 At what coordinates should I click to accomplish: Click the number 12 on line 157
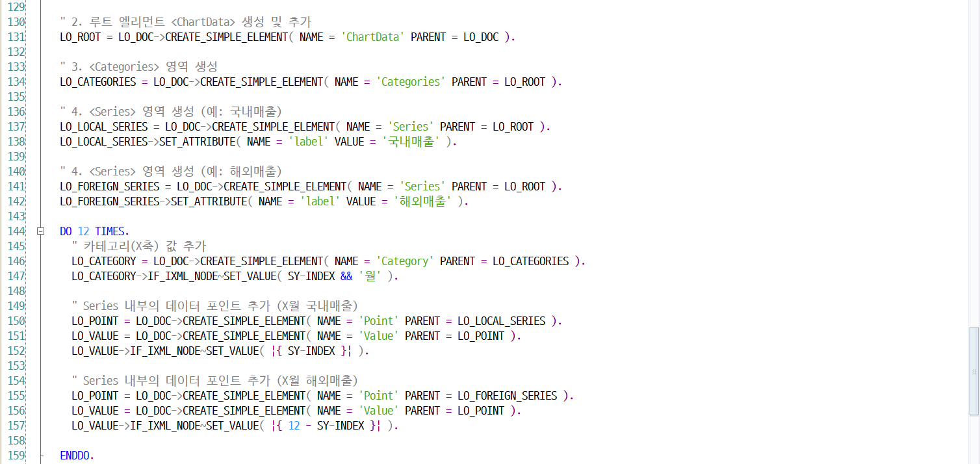(294, 426)
